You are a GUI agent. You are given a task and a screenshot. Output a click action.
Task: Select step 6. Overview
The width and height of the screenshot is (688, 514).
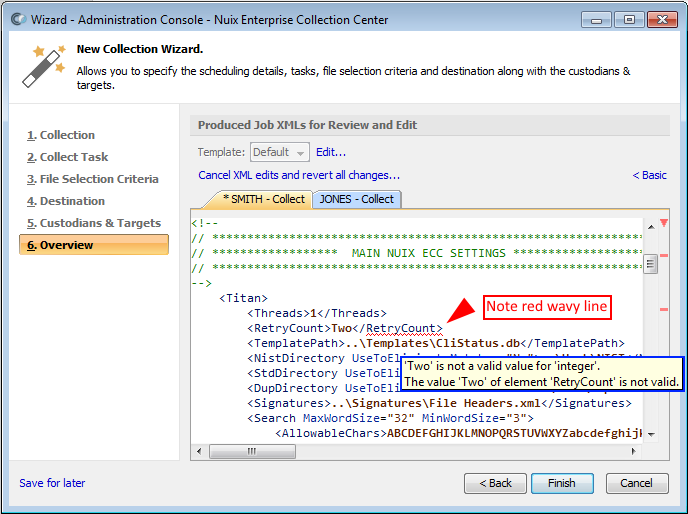(x=94, y=244)
